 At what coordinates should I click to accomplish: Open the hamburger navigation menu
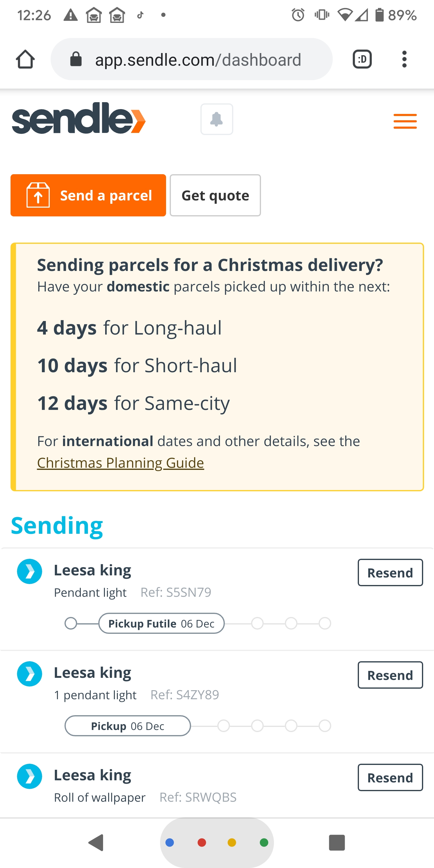click(405, 121)
